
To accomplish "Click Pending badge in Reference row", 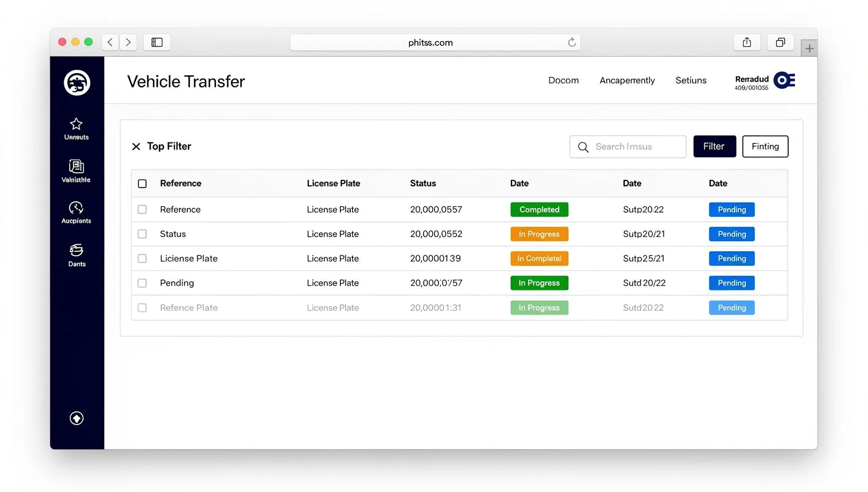I will 731,209.
